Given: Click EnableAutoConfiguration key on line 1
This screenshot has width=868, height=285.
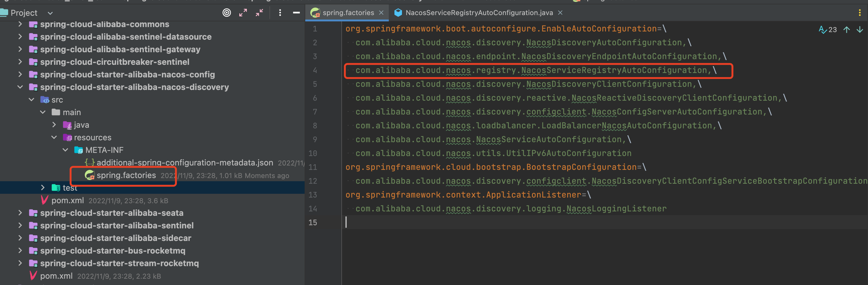Looking at the screenshot, I should pos(599,29).
